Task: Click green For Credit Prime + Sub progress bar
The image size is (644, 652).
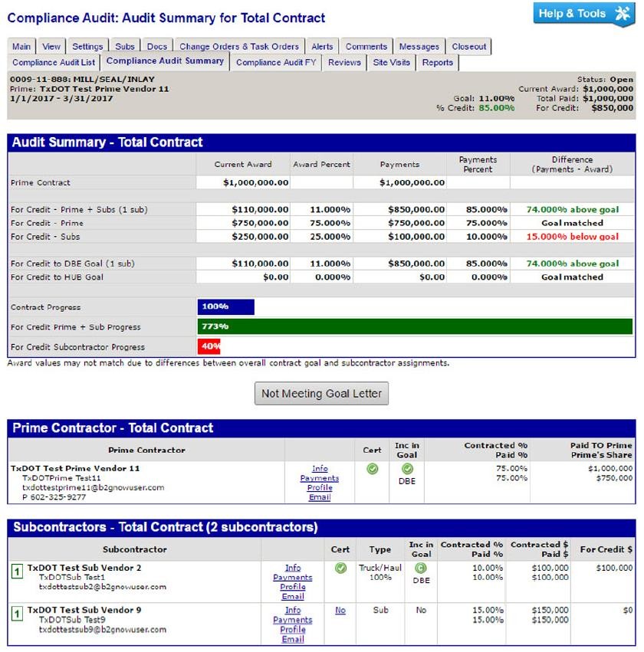Action: tap(415, 327)
